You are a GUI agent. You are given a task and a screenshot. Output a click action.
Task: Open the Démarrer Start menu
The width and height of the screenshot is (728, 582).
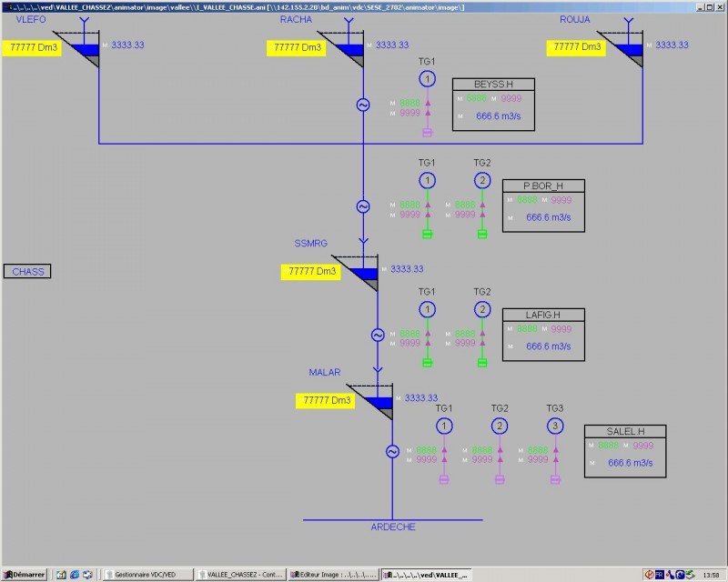[x=23, y=574]
